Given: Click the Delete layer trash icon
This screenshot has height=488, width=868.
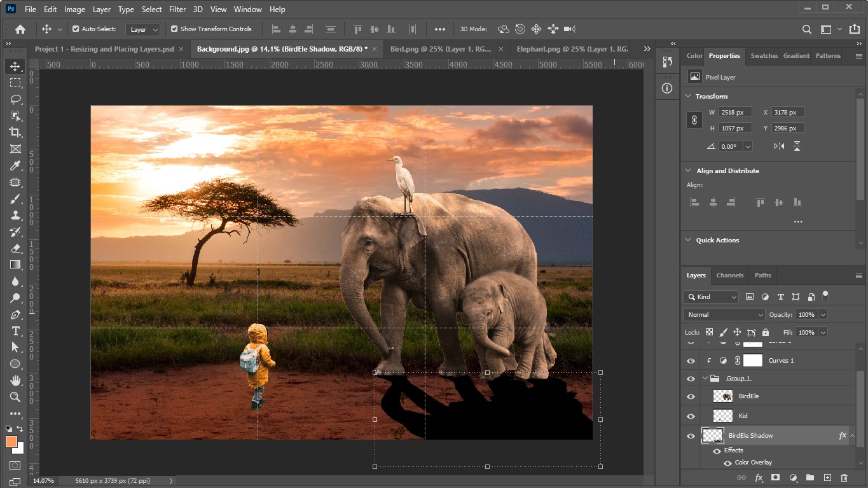Looking at the screenshot, I should coord(844,477).
